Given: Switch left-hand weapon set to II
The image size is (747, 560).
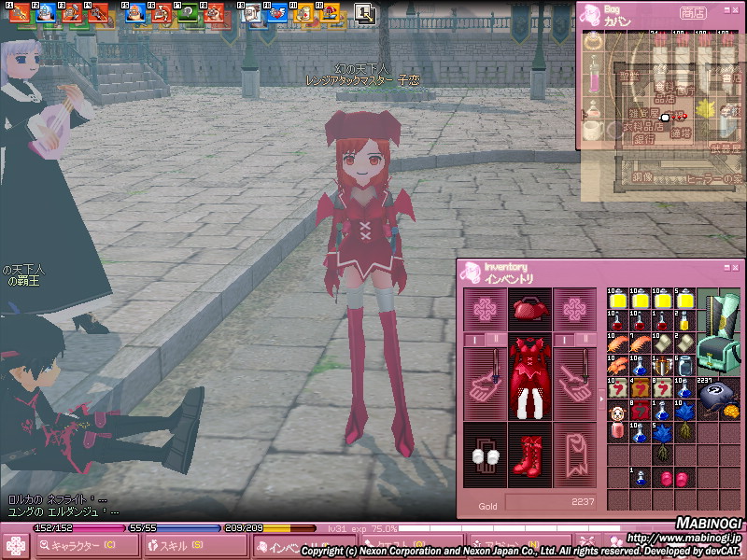Looking at the screenshot, I should pos(496,340).
